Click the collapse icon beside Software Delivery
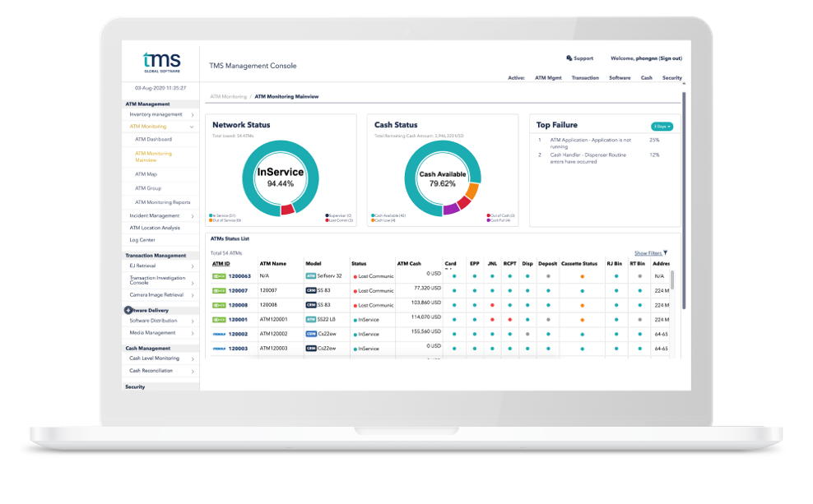 coord(128,310)
